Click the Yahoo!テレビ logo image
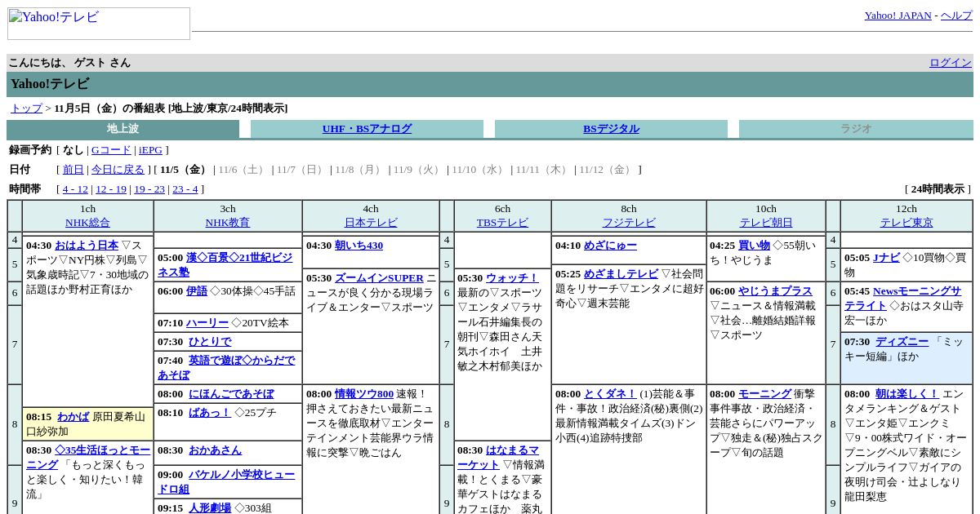Screen dimensions: 980x514 point(99,24)
